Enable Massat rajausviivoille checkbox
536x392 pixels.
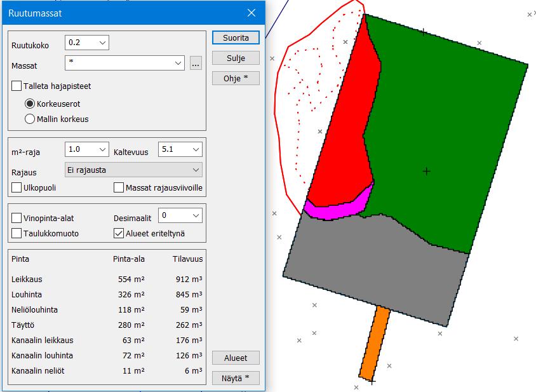coord(119,187)
